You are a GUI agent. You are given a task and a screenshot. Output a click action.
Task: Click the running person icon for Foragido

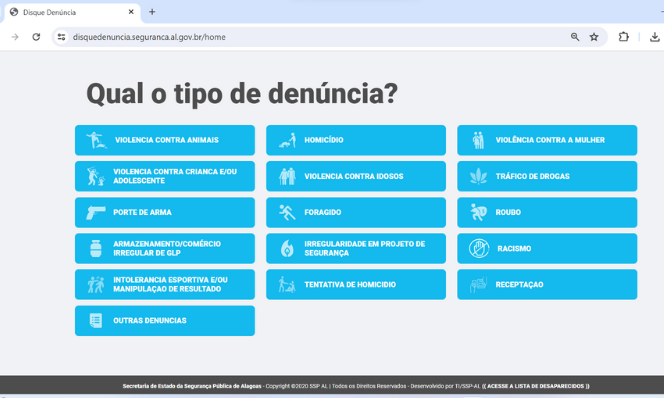pyautogui.click(x=287, y=212)
